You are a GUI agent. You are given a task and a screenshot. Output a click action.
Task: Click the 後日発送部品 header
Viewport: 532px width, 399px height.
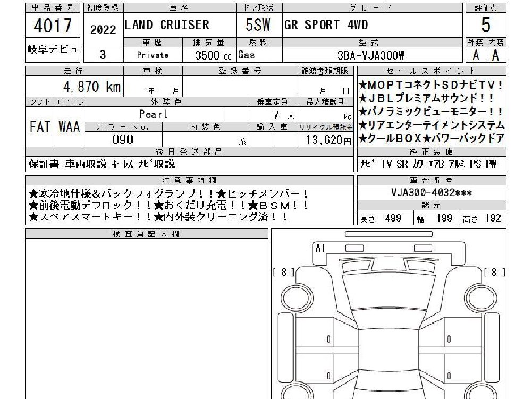pos(189,151)
